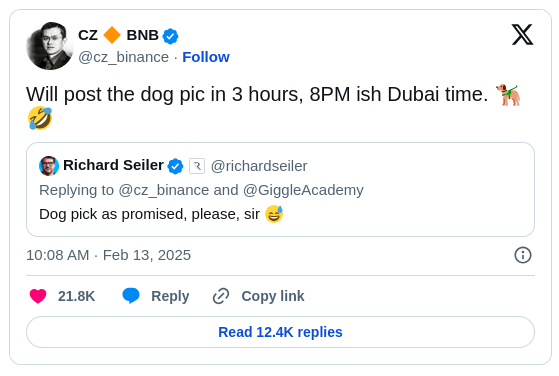Click the orange diamond BNB emoji
559x376 pixels.
(x=112, y=35)
